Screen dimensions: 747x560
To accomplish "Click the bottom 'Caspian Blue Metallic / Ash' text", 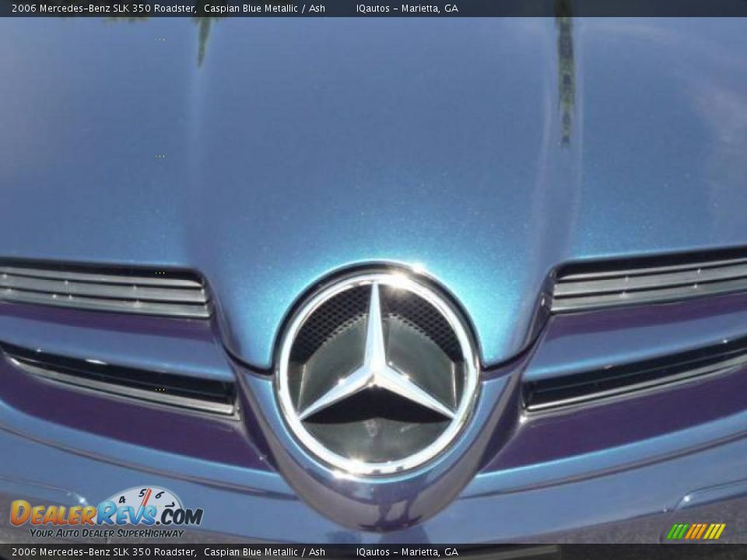I will [x=265, y=552].
